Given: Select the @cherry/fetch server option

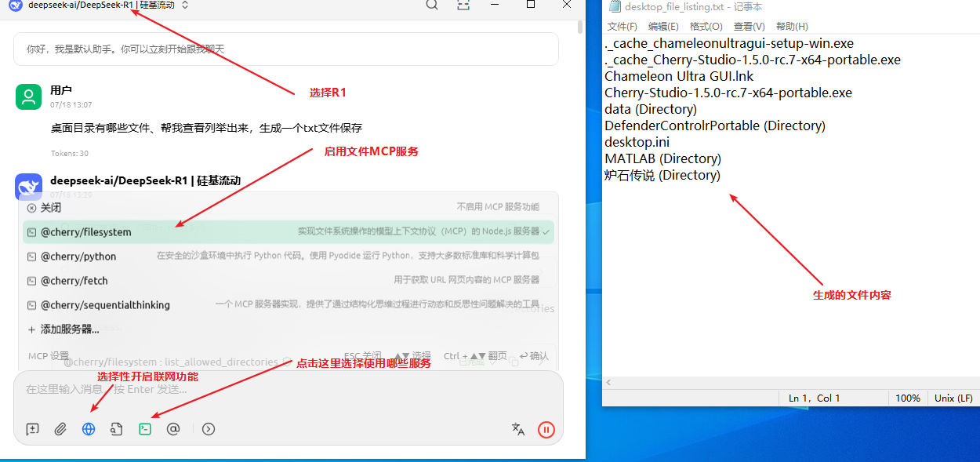Looking at the screenshot, I should [74, 281].
